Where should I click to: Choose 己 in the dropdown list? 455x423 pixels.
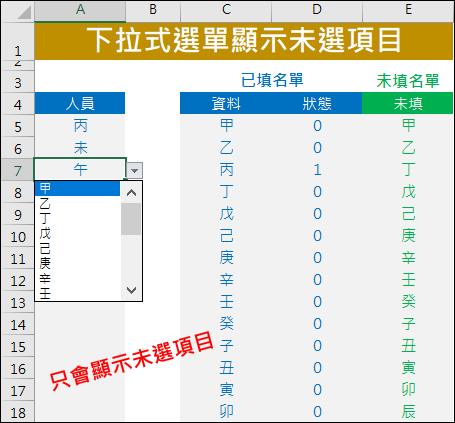(77, 248)
